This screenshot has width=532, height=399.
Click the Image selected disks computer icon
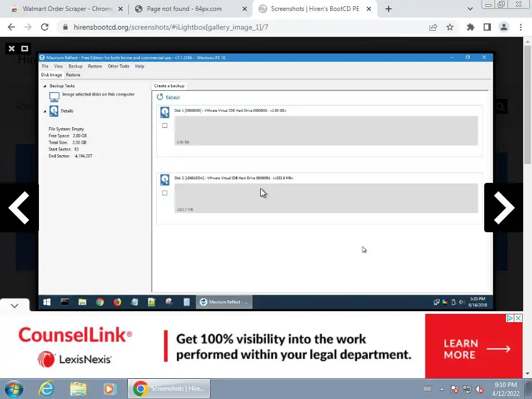(x=54, y=97)
